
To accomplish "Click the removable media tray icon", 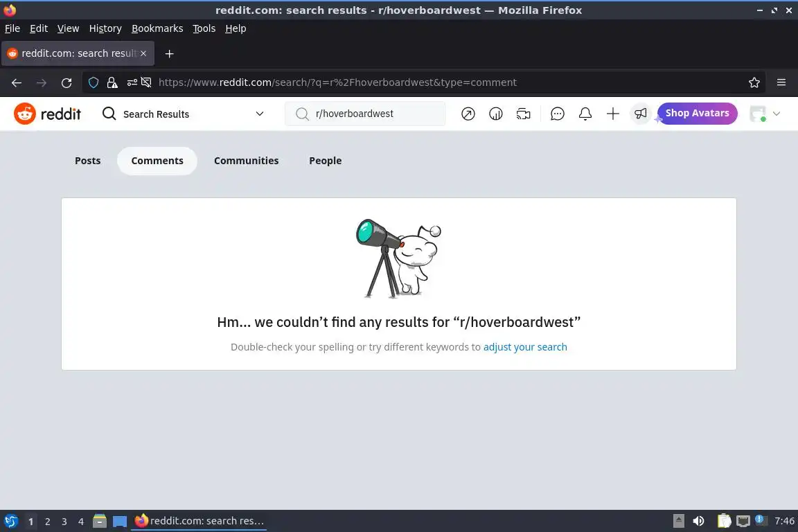I will (678, 521).
